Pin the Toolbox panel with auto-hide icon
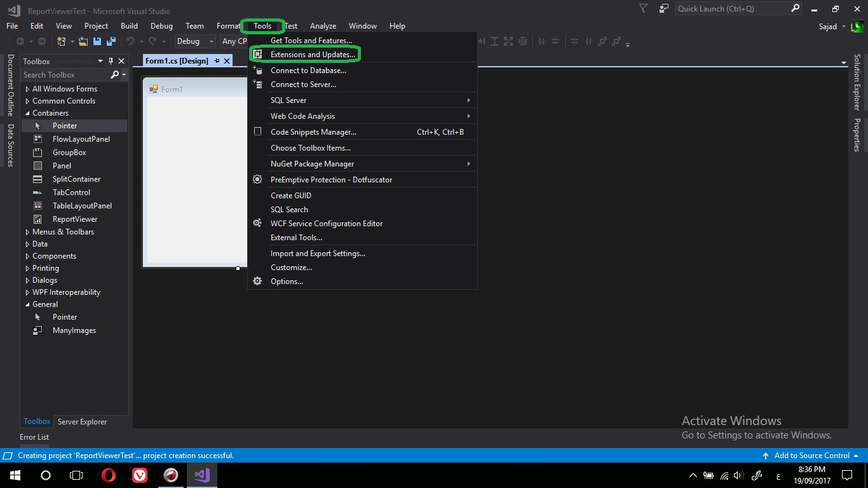 (111, 61)
